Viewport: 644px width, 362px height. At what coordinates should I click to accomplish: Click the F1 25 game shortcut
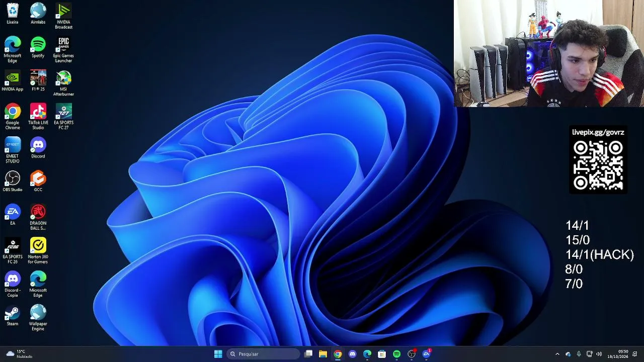(38, 81)
